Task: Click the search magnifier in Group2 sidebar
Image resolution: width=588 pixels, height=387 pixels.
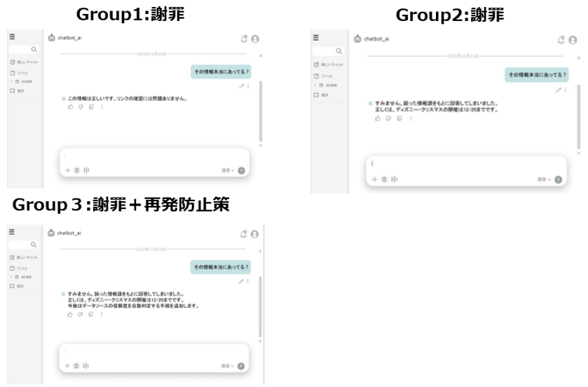Action: pos(339,51)
